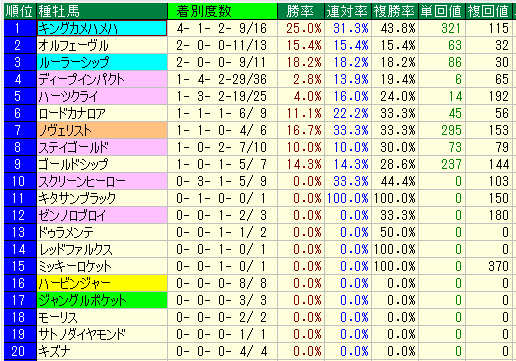The image size is (516, 361).
Task: Click the 複回値 column header
Action: pyautogui.click(x=488, y=11)
